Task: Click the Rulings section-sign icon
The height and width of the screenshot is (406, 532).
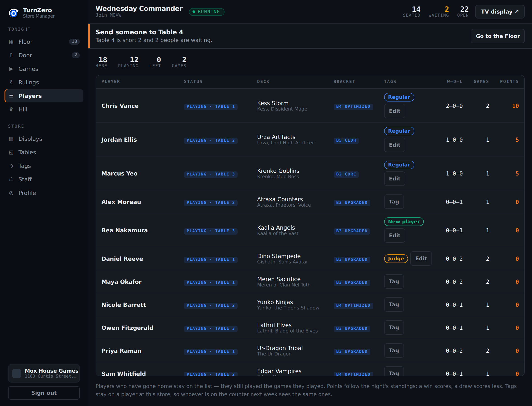Action: (11, 82)
